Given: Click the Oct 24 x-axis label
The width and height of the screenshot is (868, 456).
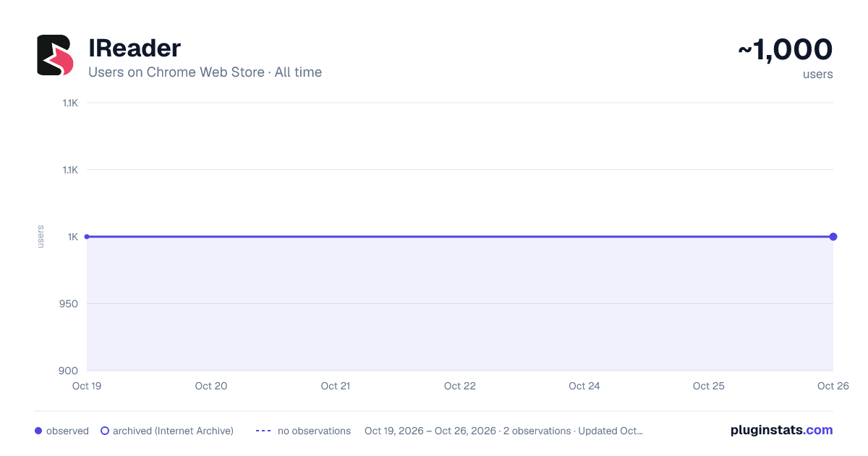Looking at the screenshot, I should point(584,386).
